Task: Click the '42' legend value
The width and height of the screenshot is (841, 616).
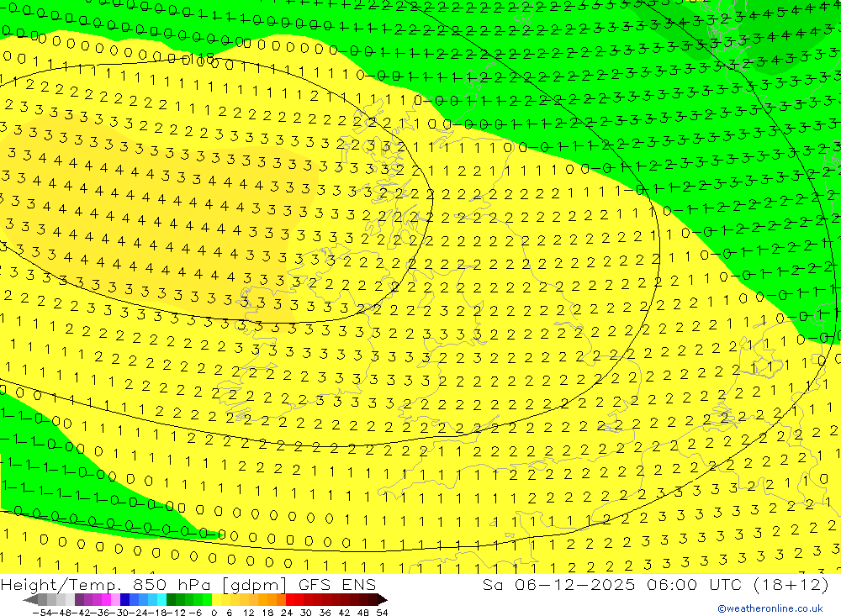Action: pyautogui.click(x=344, y=613)
